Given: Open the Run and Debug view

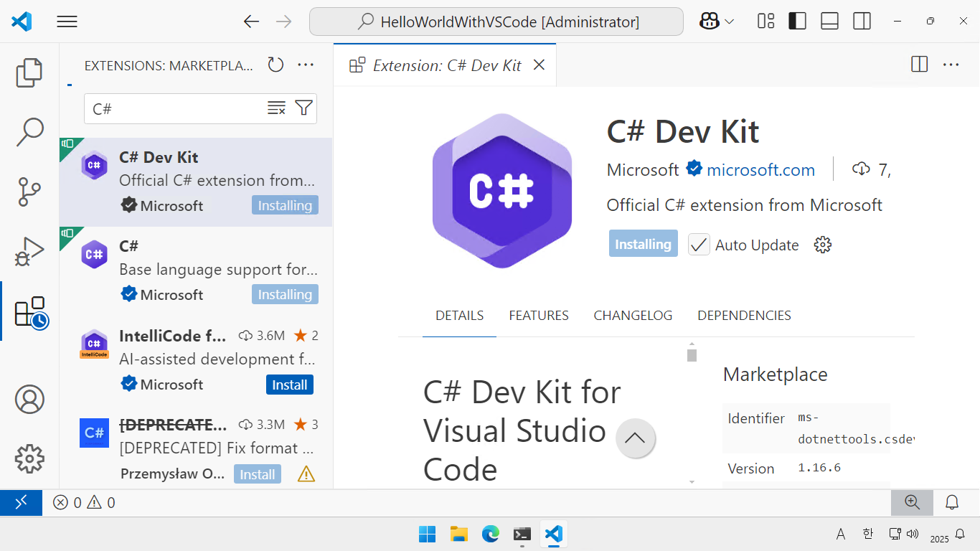Looking at the screenshot, I should [x=29, y=250].
